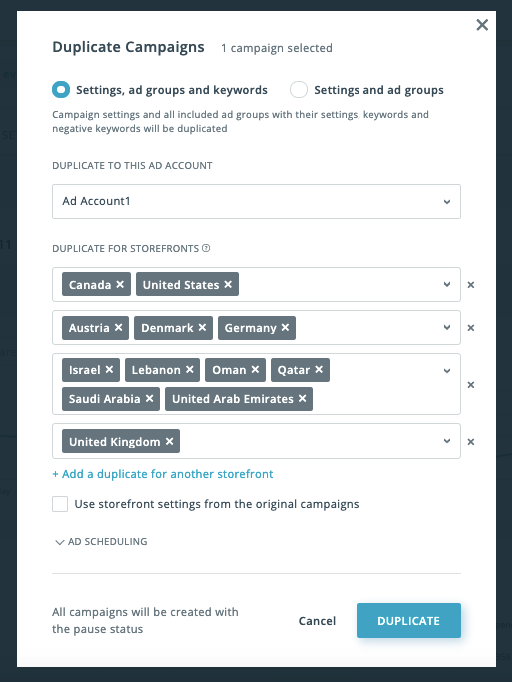Image resolution: width=512 pixels, height=682 pixels.
Task: Remove the Germany storefront tag
Action: 285,328
